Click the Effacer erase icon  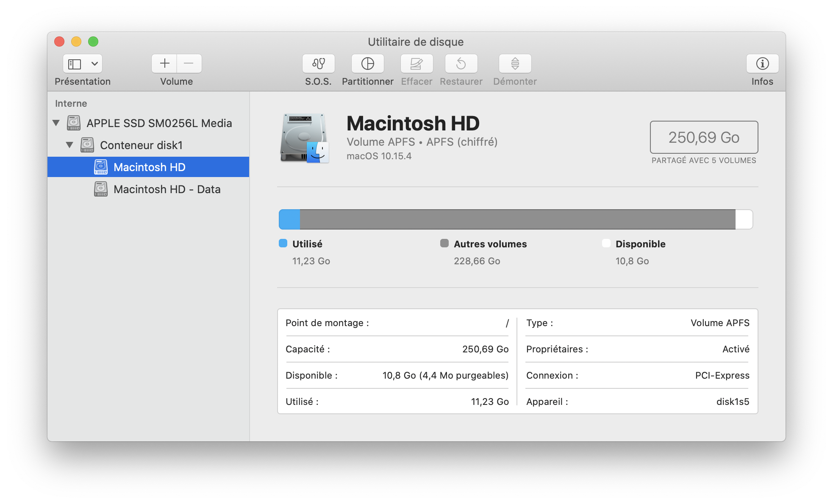click(416, 64)
